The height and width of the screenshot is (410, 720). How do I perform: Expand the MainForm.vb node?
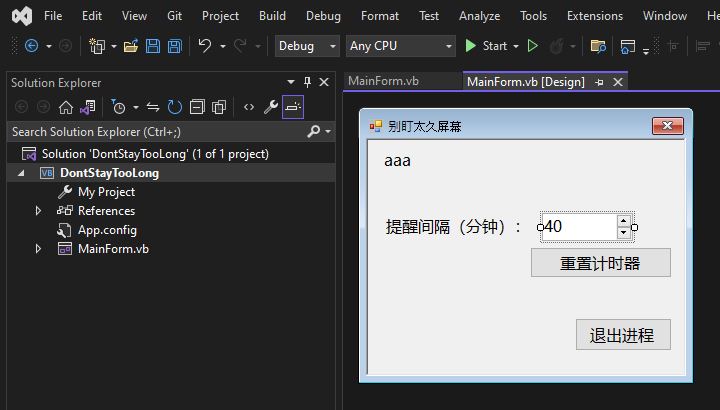tap(38, 249)
